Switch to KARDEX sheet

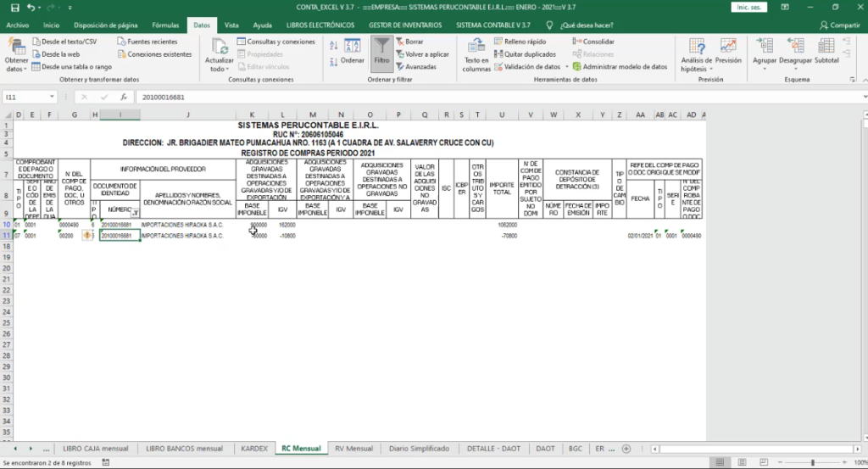click(254, 449)
